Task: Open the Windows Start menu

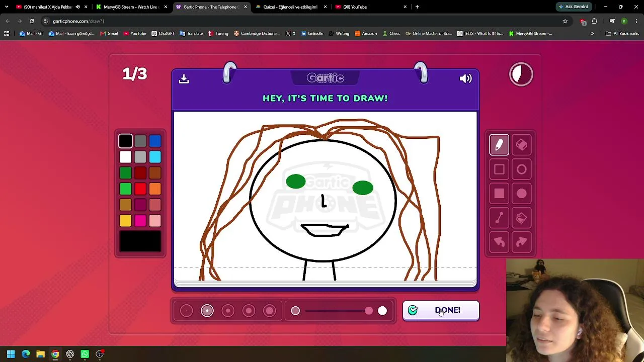Action: click(11, 354)
